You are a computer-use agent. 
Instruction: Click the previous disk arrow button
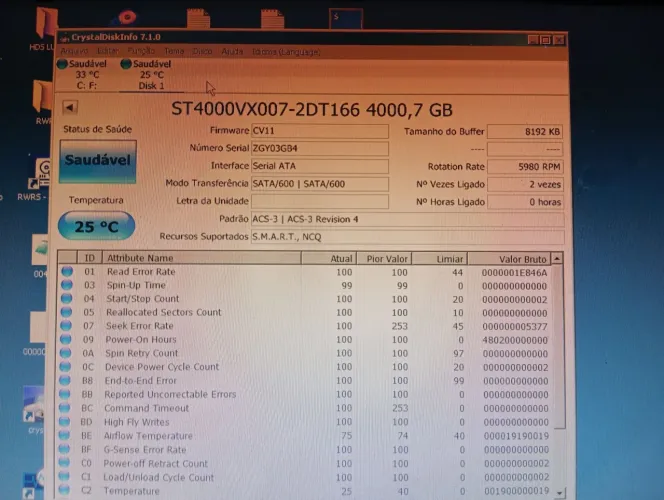point(70,107)
